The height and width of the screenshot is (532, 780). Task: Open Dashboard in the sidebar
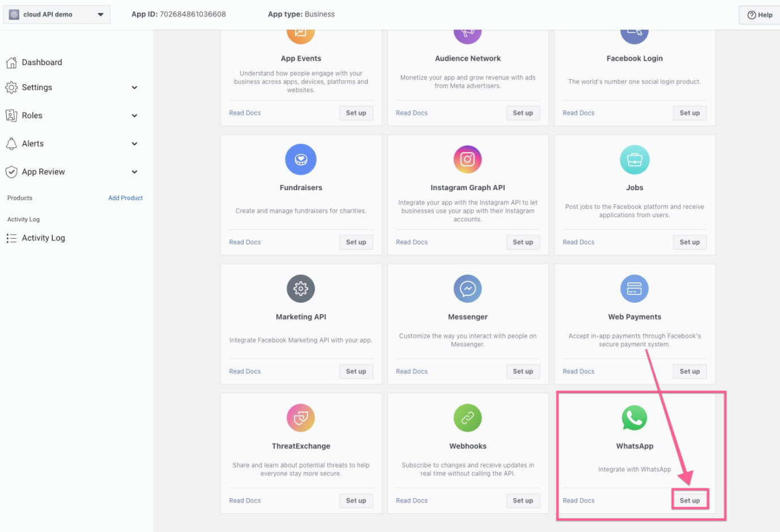42,62
